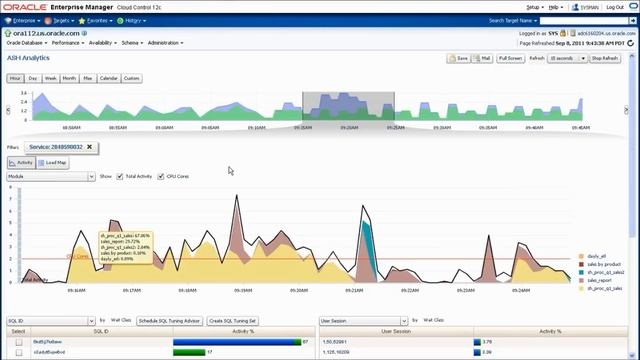
Task: Click the Full Screen button
Action: point(511,58)
